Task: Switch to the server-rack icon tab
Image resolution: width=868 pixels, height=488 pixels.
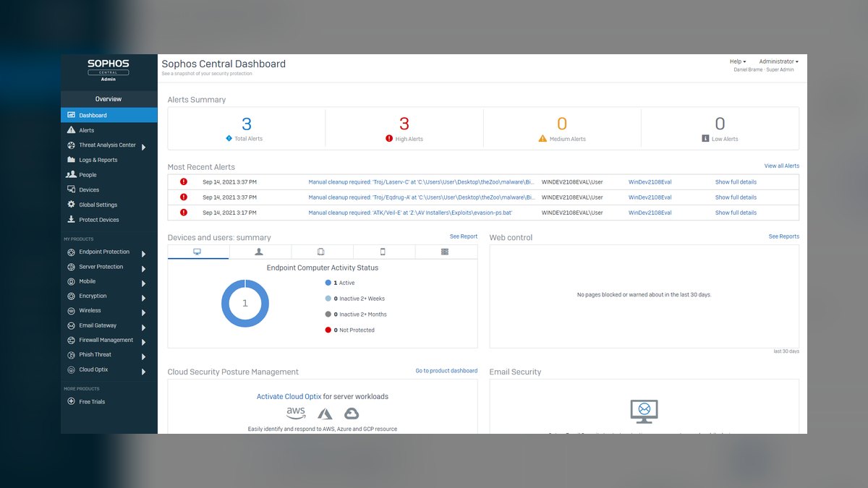Action: coord(446,252)
